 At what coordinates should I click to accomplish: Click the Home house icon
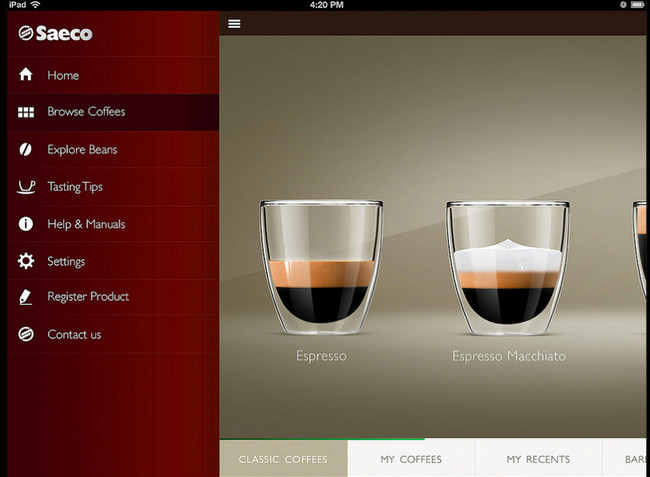(26, 74)
